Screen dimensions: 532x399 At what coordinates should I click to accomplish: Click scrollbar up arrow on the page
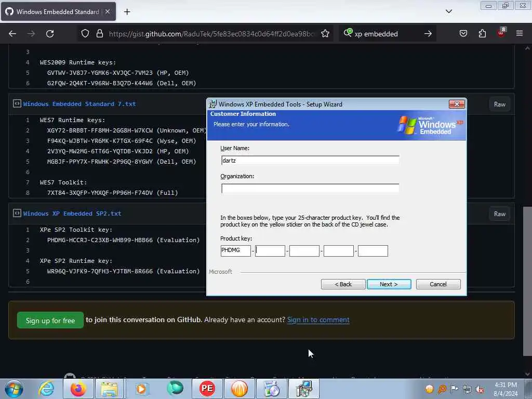[527, 48]
